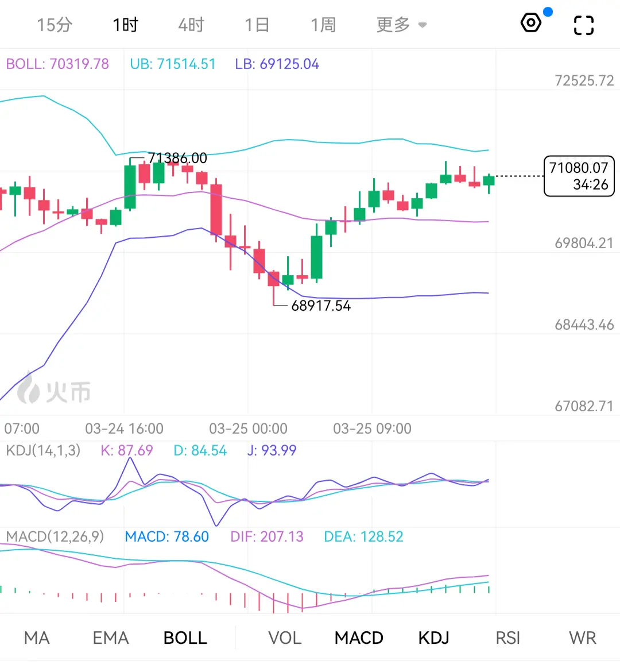Tap the current price tag 71080.07

(x=579, y=176)
